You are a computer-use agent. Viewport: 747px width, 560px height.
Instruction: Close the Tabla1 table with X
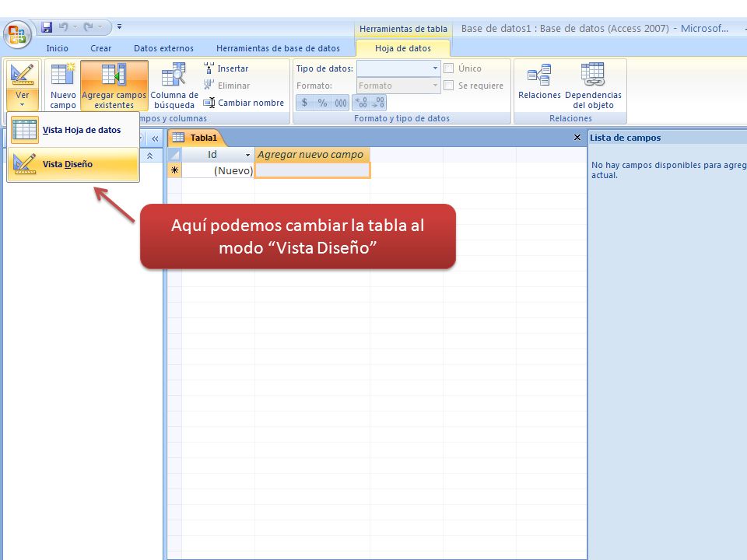click(577, 138)
